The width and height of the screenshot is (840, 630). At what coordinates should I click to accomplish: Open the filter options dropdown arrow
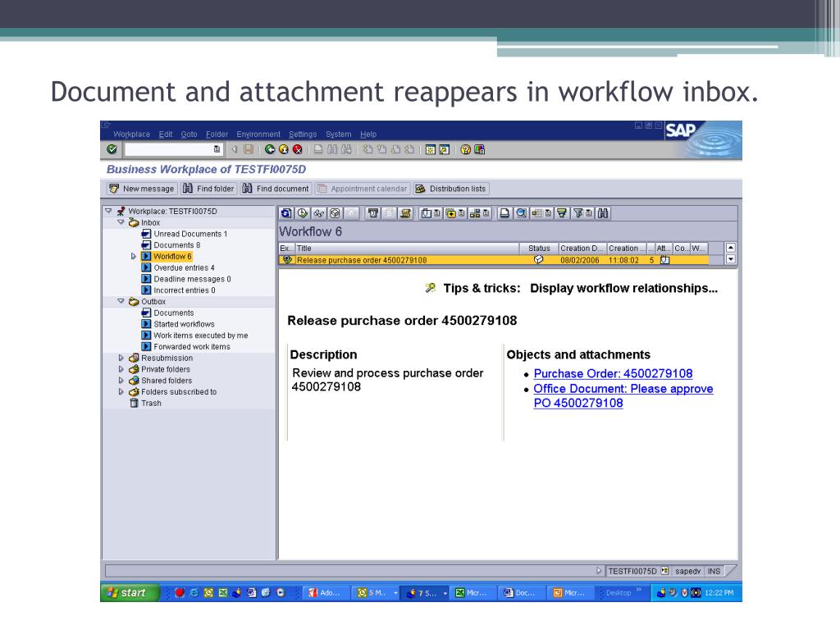point(589,213)
